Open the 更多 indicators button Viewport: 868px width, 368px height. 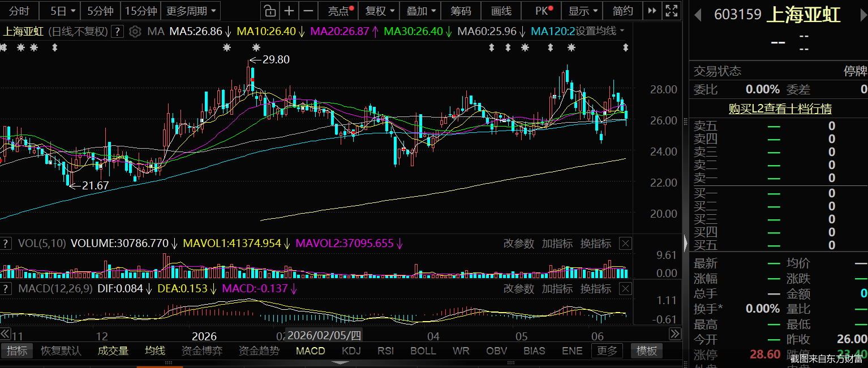[607, 351]
